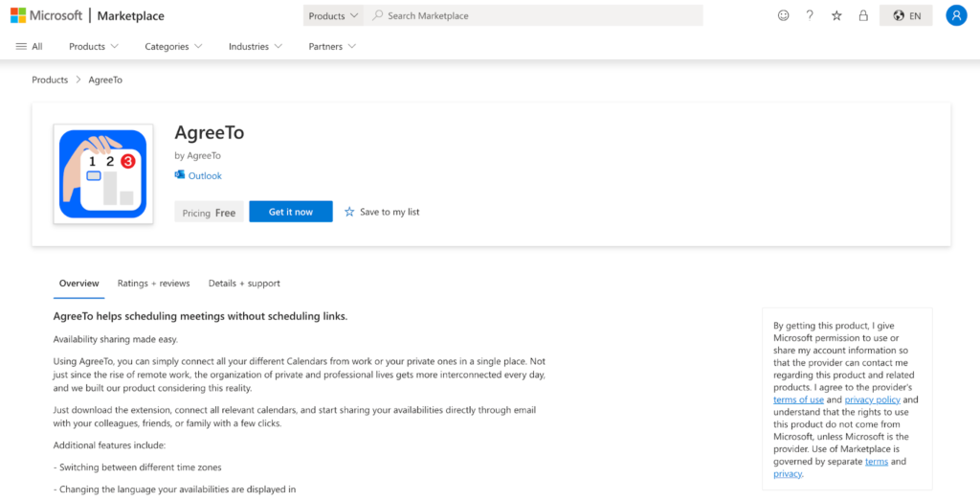Image resolution: width=980 pixels, height=501 pixels.
Task: Change language with the EN button
Action: tap(906, 15)
